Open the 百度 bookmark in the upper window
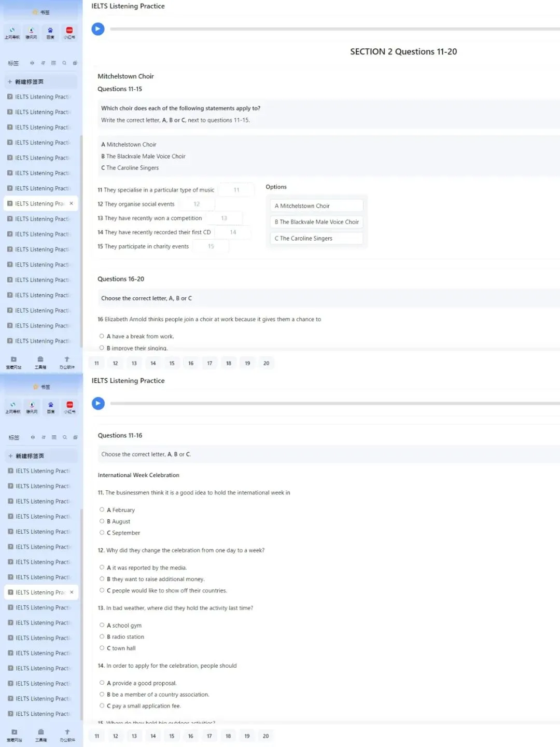Image resolution: width=560 pixels, height=747 pixels. 50,33
